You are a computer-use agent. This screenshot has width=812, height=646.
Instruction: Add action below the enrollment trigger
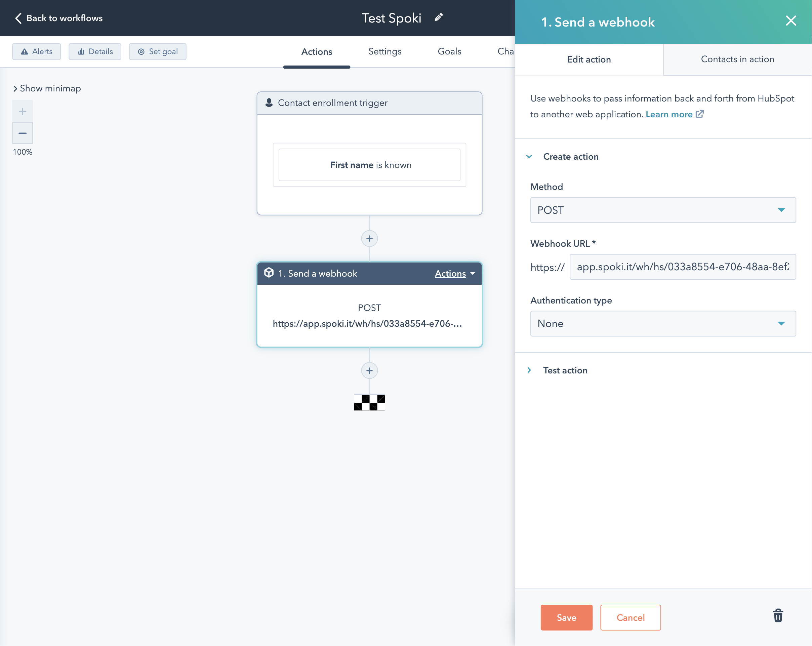[369, 238]
